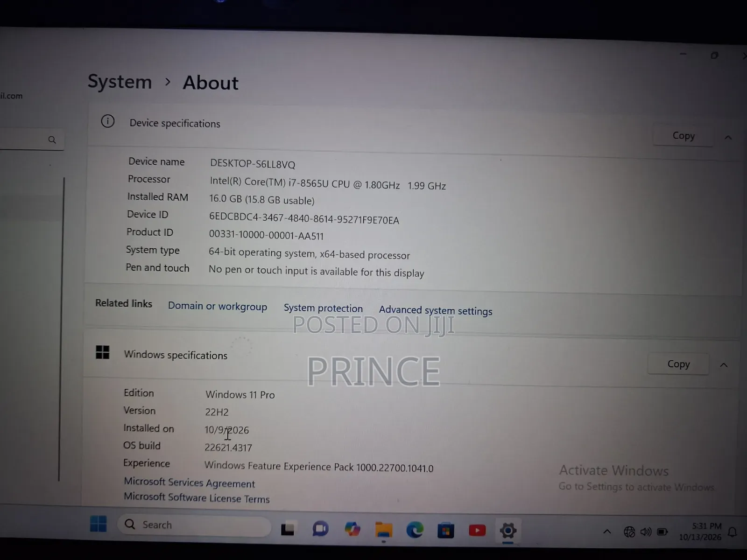Open Domain or workgroup link
The image size is (747, 560).
tap(218, 306)
